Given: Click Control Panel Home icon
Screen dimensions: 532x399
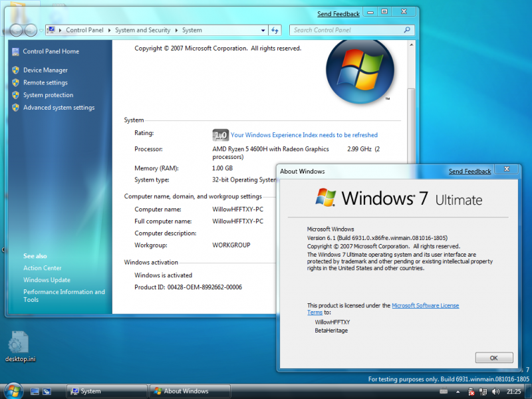Looking at the screenshot, I should click(15, 52).
